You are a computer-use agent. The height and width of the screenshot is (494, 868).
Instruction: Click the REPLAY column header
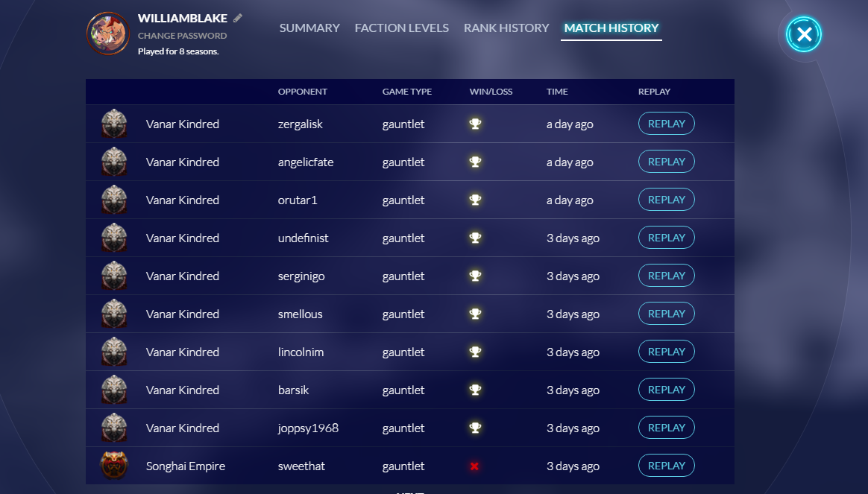[x=654, y=92]
